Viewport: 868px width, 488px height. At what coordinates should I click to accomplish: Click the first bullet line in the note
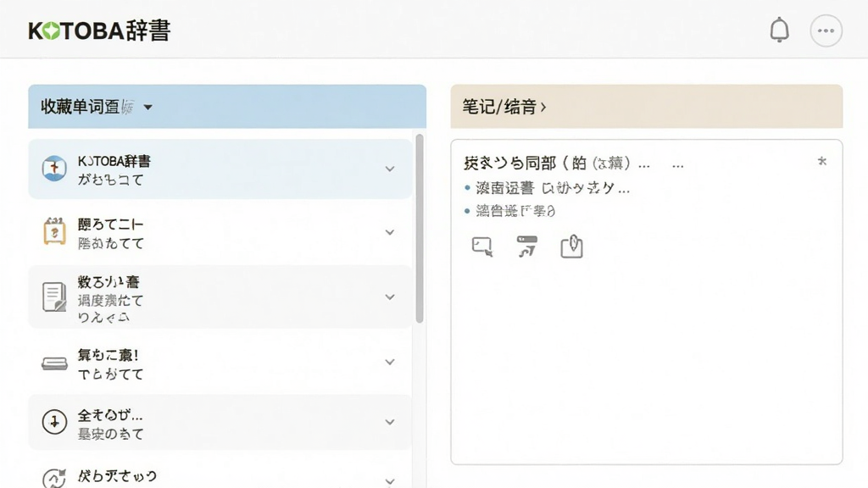point(547,188)
